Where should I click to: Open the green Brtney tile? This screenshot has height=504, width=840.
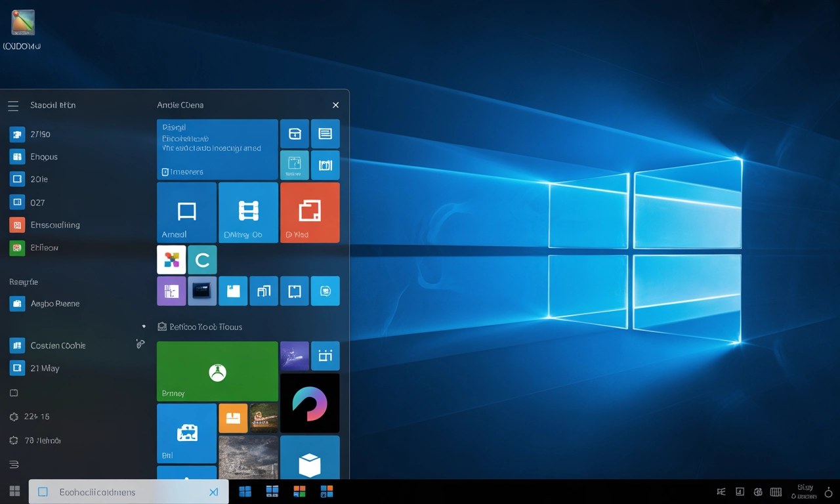[217, 371]
